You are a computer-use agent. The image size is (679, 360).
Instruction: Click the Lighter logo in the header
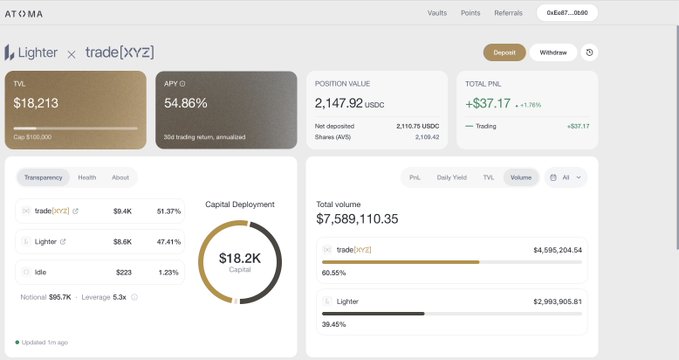coord(31,52)
